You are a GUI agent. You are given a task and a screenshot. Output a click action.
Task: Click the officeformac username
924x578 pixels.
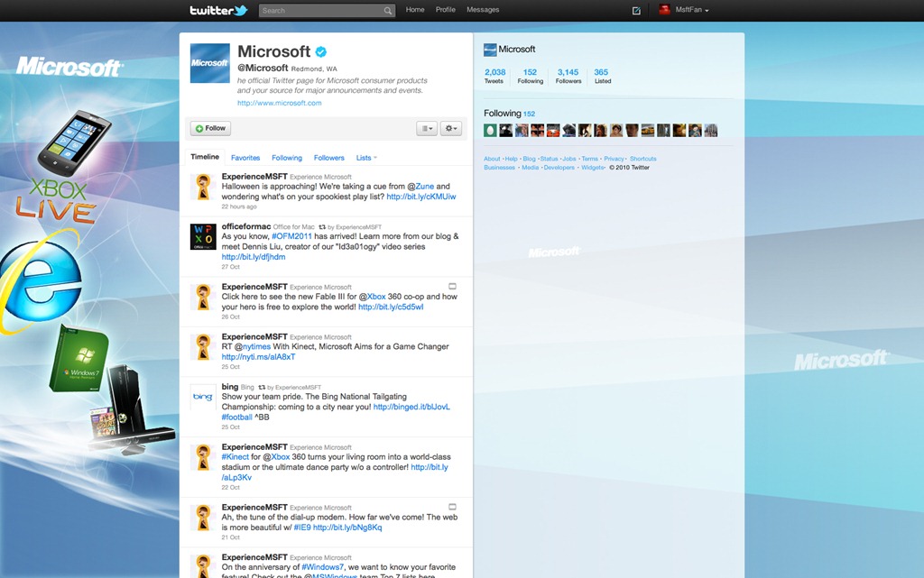[245, 226]
